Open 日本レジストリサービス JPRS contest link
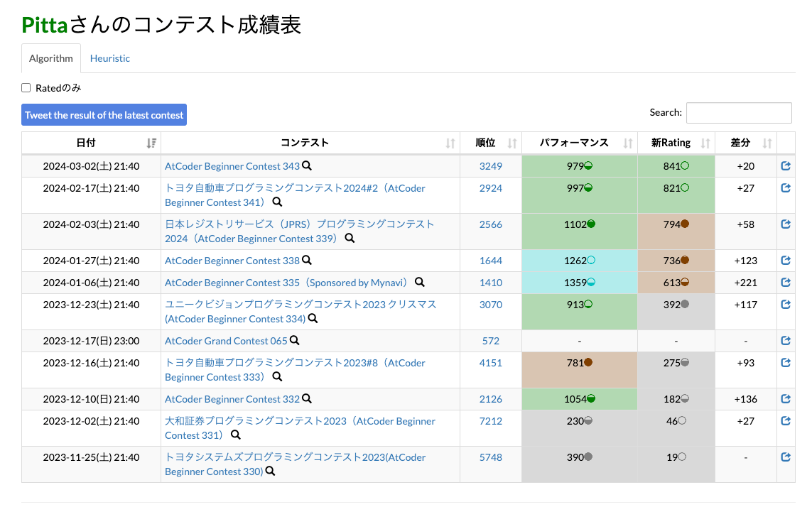This screenshot has width=812, height=507. pyautogui.click(x=299, y=231)
